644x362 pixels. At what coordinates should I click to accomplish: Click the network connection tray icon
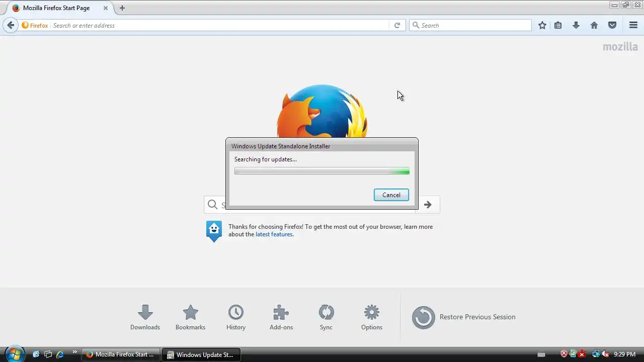(596, 354)
